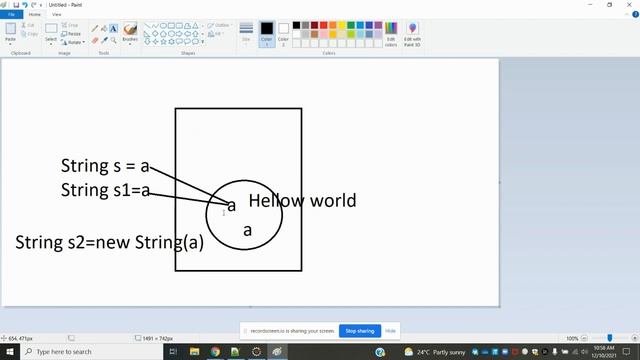The width and height of the screenshot is (640, 360).
Task: Pick the purple color swatch
Action: pos(378,25)
